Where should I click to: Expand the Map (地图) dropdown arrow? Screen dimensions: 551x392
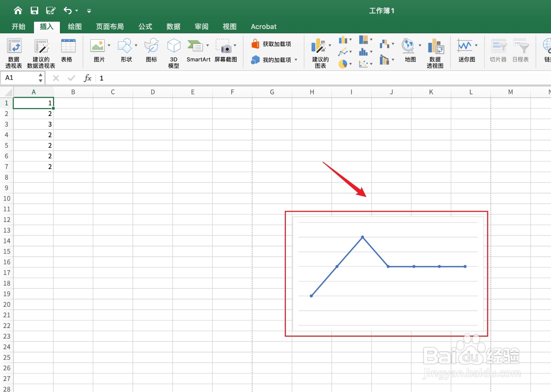pyautogui.click(x=420, y=45)
